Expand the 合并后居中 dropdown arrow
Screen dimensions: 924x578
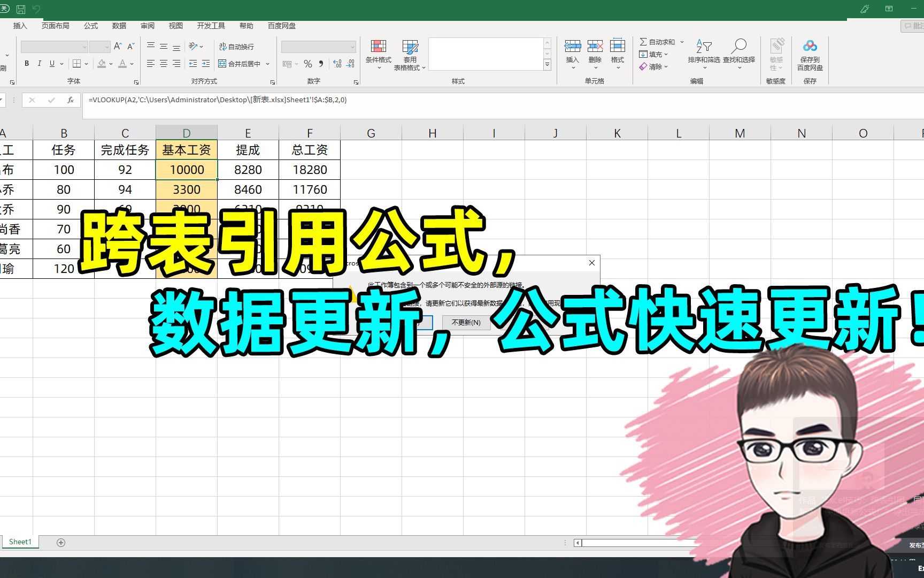point(267,64)
